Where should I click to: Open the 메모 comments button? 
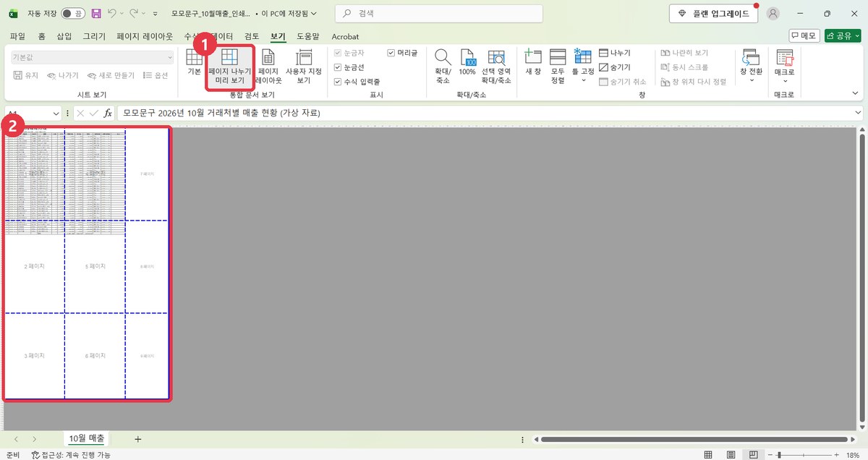804,35
